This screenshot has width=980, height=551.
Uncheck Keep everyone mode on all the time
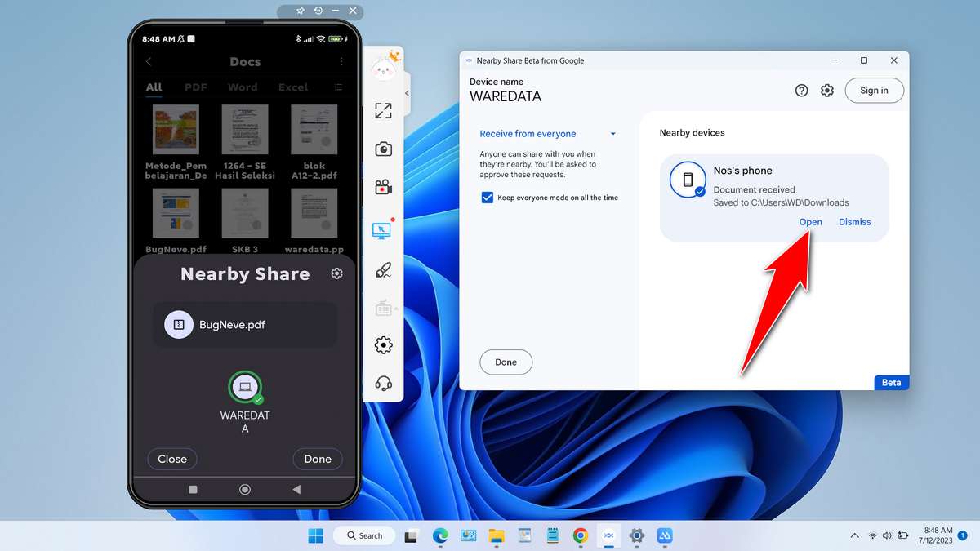coord(488,198)
